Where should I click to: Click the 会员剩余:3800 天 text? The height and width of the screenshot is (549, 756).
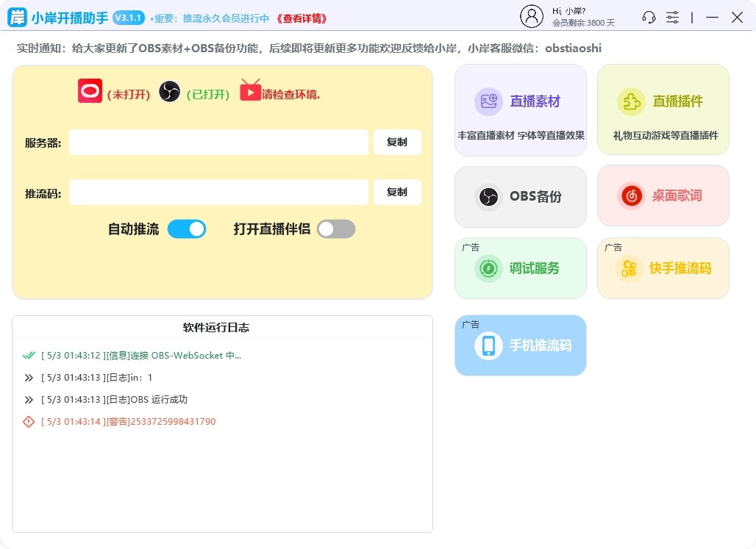pos(583,23)
